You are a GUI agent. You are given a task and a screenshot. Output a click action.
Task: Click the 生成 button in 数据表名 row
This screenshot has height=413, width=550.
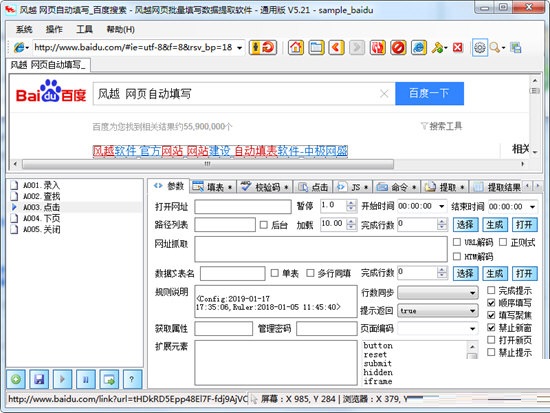(x=495, y=273)
